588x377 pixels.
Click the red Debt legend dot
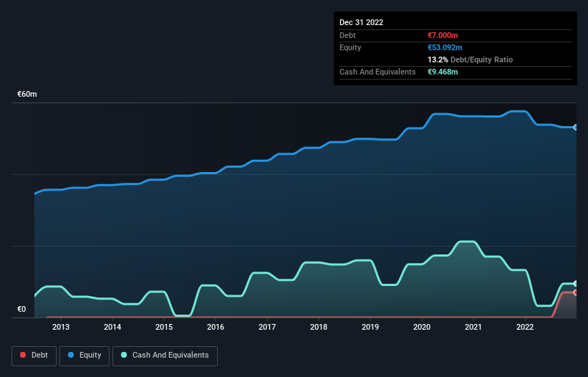23,355
